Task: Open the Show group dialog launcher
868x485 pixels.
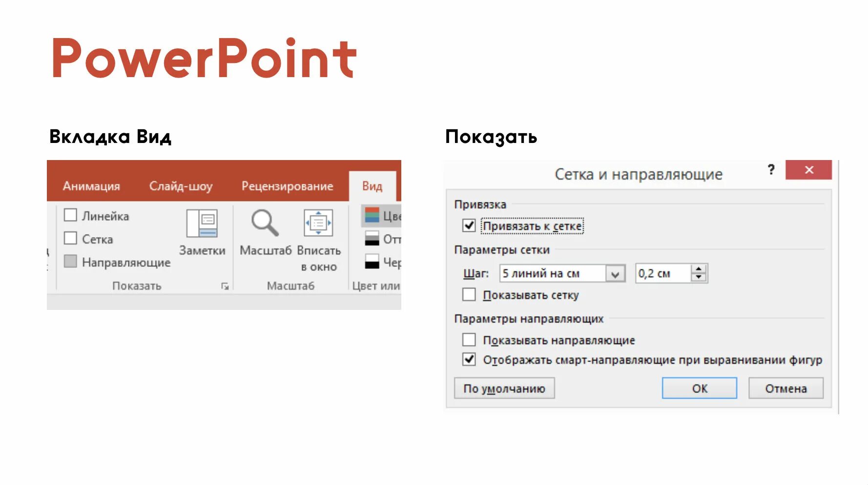Action: 225,286
